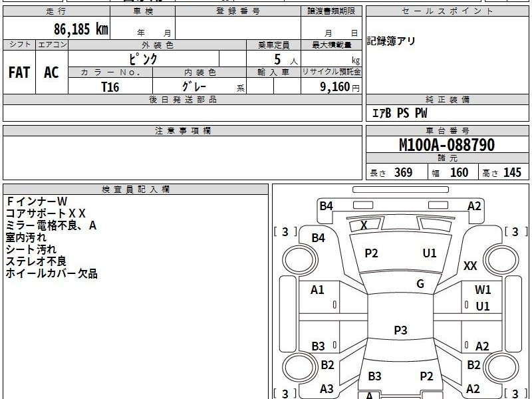Click the XX mark on the fender
Viewport: 532px width, 399px height.
(x=470, y=265)
